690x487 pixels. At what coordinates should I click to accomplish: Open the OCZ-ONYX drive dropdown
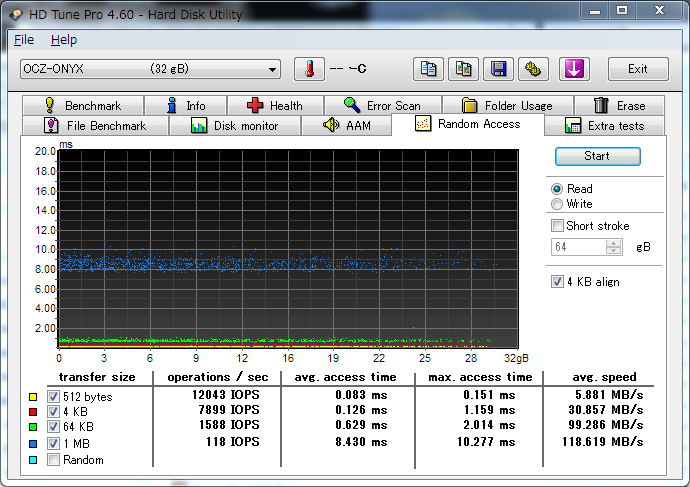150,69
